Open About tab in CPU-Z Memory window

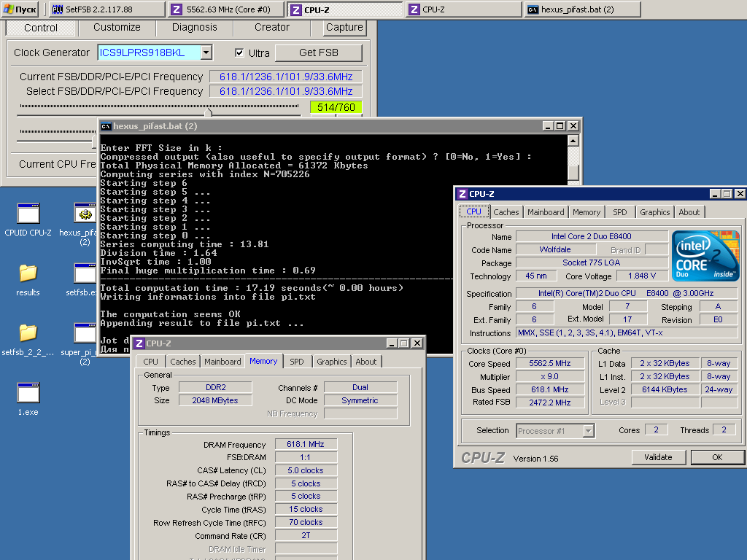tap(366, 362)
